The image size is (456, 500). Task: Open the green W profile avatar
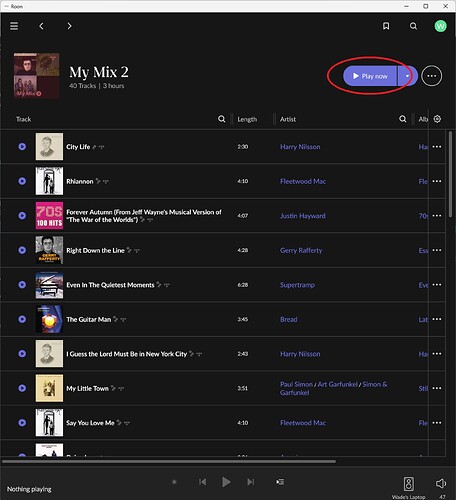pos(440,26)
